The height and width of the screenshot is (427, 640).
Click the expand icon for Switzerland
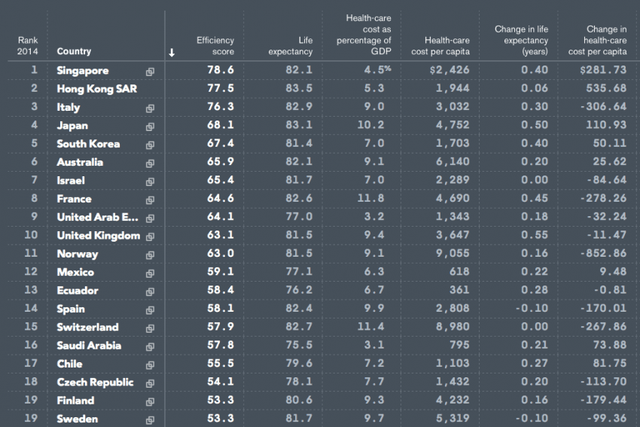[x=150, y=327]
